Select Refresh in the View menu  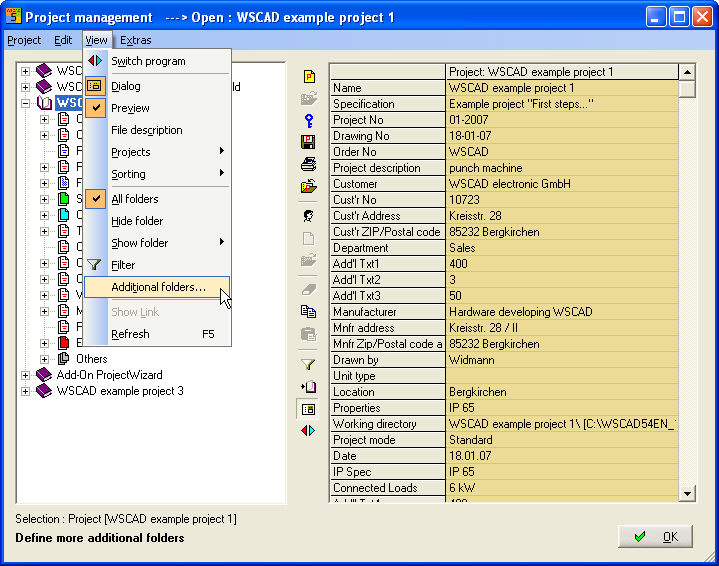coord(157,334)
